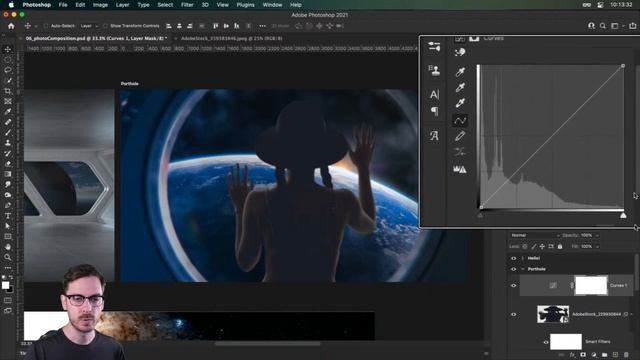The width and height of the screenshot is (640, 360).
Task: Switch to the AdobeStock jpeg document tab
Action: coord(231,38)
